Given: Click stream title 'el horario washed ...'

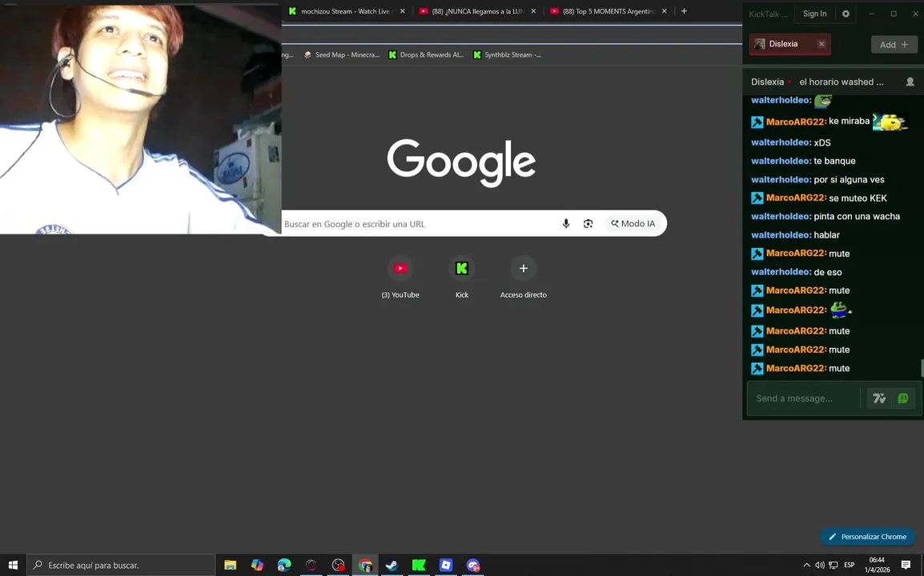Looking at the screenshot, I should (x=841, y=82).
